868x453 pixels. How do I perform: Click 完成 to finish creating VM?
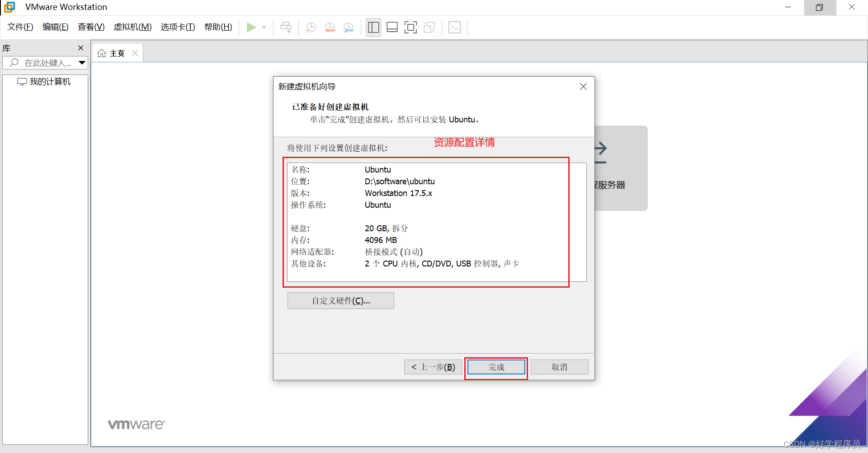[x=496, y=367]
